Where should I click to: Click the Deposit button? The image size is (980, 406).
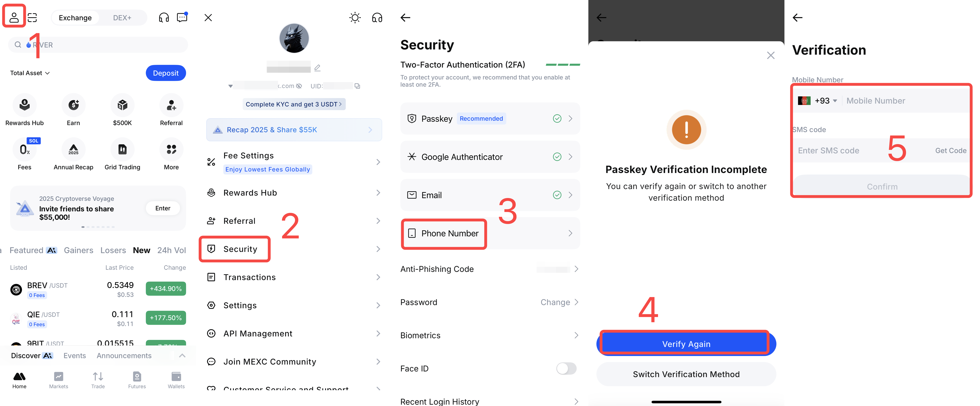166,73
